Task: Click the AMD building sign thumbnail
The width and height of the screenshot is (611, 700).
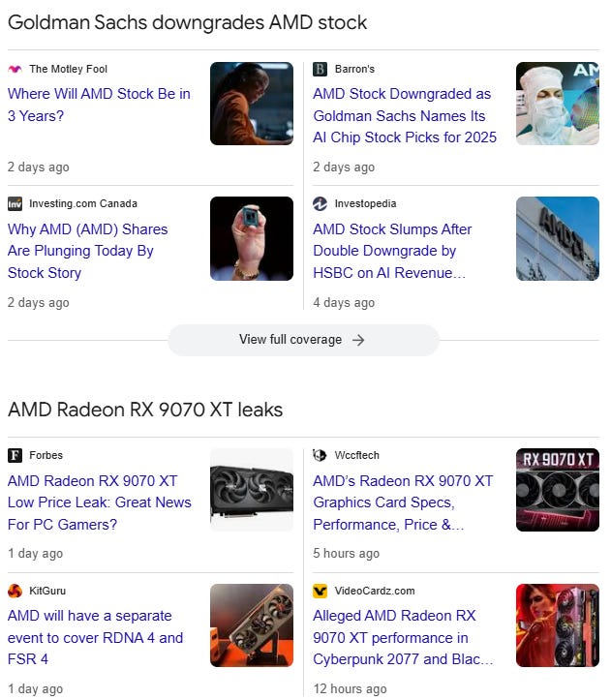Action: [558, 238]
